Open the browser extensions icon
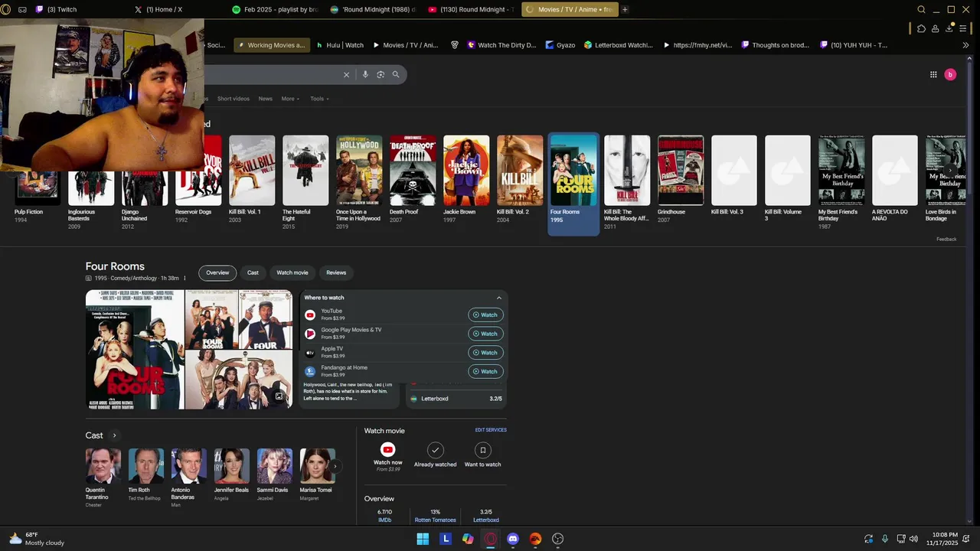This screenshot has width=980, height=551. point(921,28)
